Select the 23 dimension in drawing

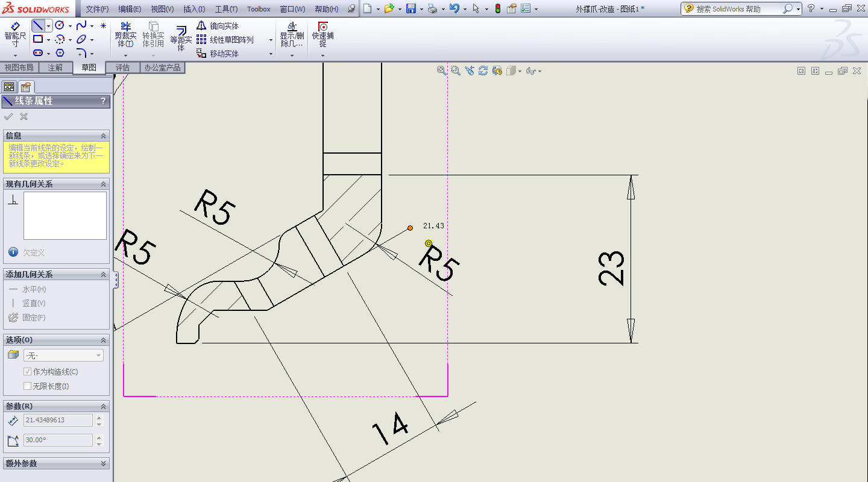point(612,268)
